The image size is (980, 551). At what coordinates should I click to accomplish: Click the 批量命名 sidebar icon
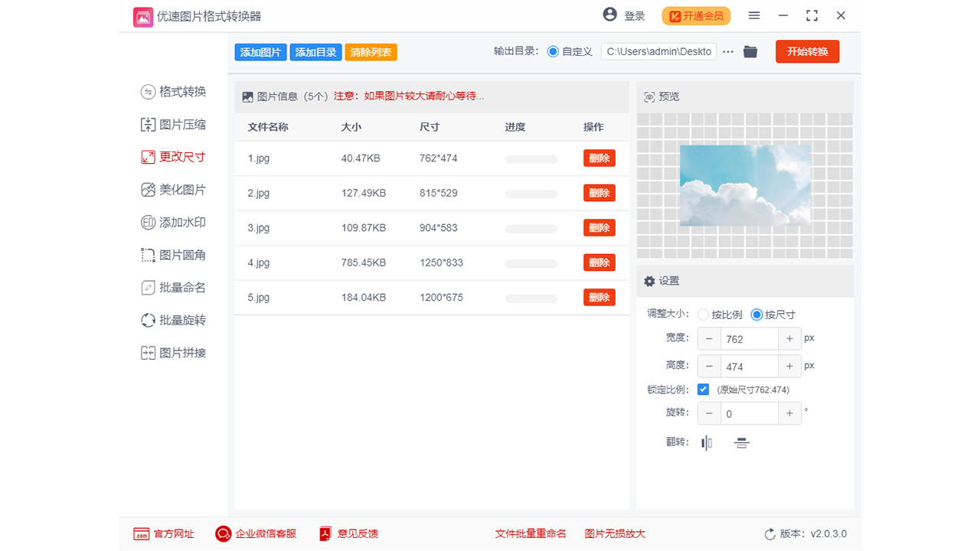(x=148, y=288)
